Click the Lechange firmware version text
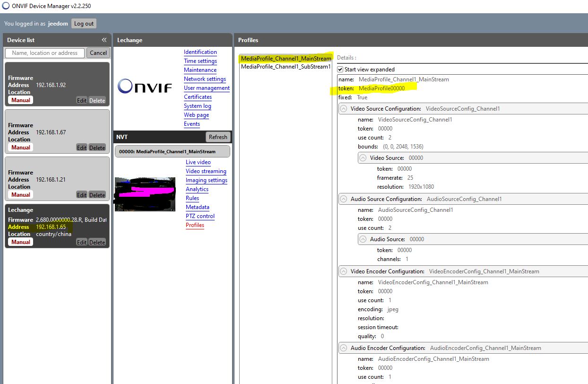Screen dimensions: 588x384 click(x=71, y=220)
